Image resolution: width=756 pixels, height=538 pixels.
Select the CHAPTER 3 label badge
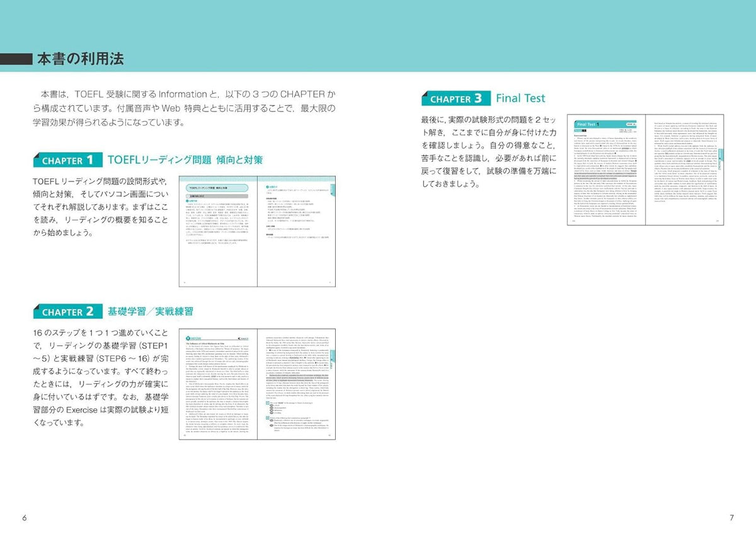coord(457,98)
